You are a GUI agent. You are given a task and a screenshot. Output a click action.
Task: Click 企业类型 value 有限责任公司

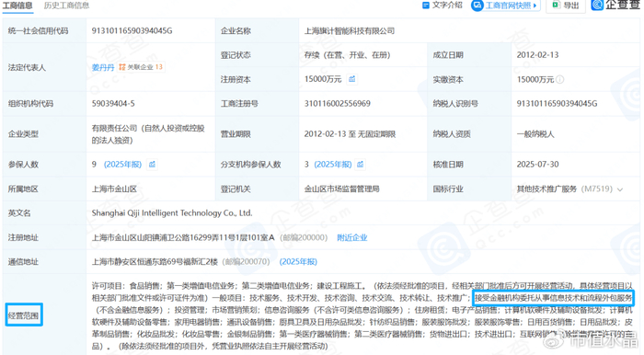pos(148,134)
